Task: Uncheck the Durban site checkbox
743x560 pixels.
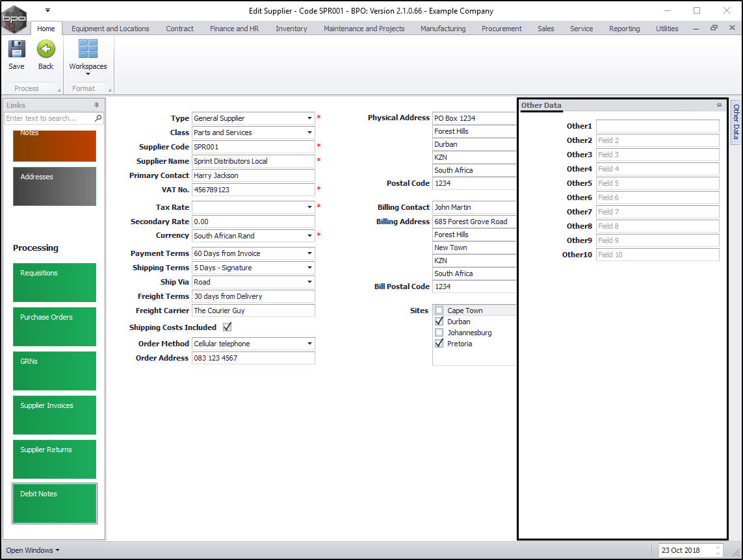Action: (439, 322)
